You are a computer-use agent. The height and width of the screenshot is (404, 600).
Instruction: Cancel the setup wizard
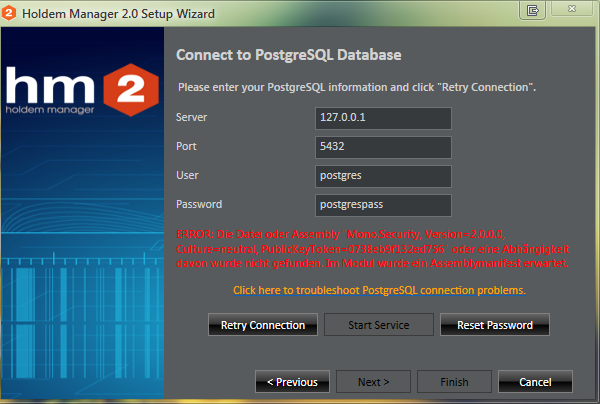click(535, 381)
